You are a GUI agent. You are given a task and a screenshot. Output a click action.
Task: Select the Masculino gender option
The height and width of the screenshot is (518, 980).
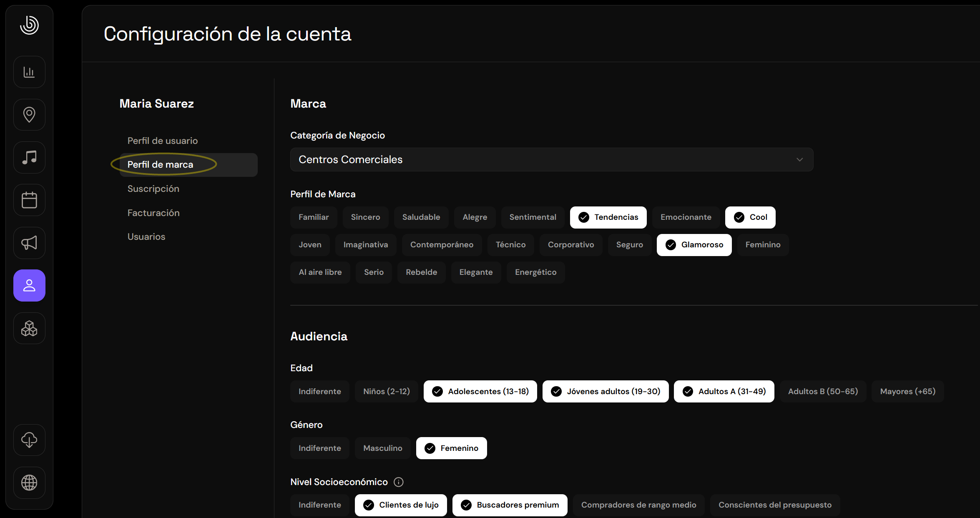tap(383, 448)
